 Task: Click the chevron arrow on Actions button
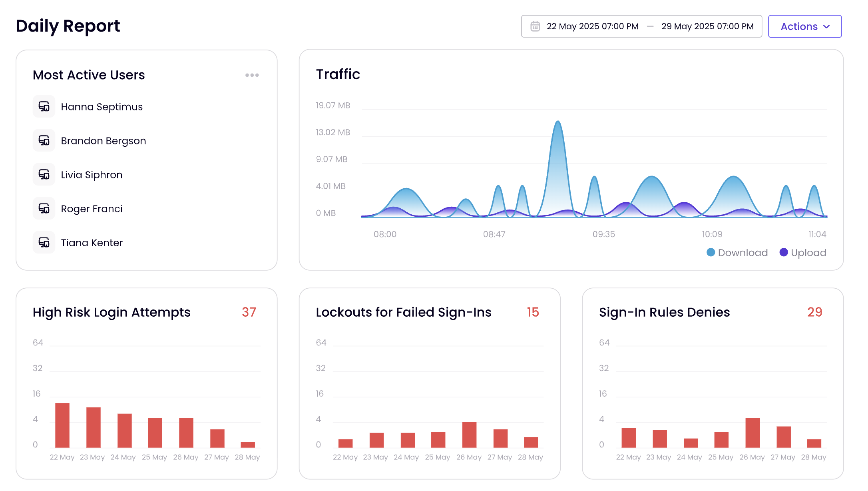pos(827,26)
